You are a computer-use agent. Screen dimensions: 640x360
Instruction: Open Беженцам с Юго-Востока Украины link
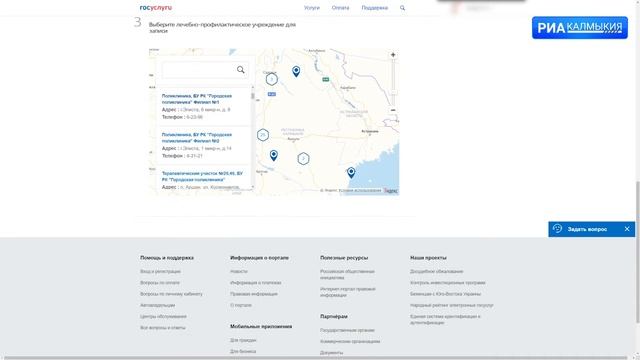[x=446, y=294]
